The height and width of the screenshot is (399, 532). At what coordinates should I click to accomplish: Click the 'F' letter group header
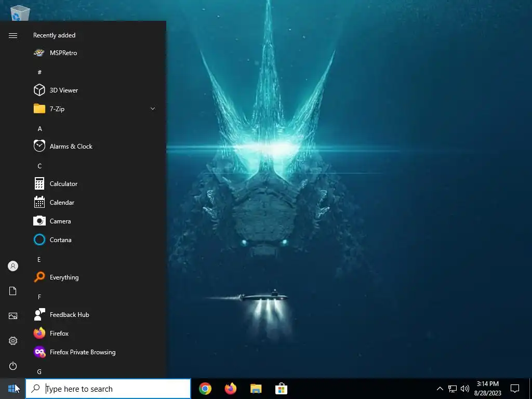click(x=39, y=297)
